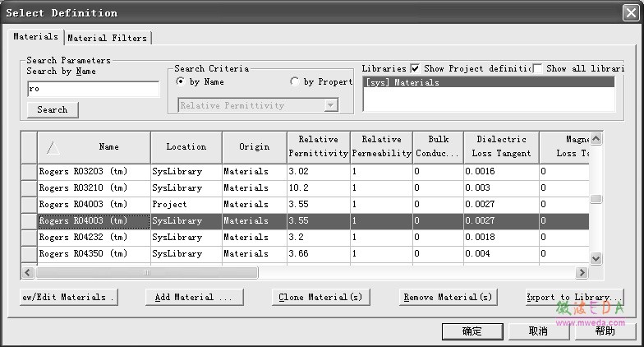Confirm with the 确定 button
The image size is (644, 347).
[472, 331]
